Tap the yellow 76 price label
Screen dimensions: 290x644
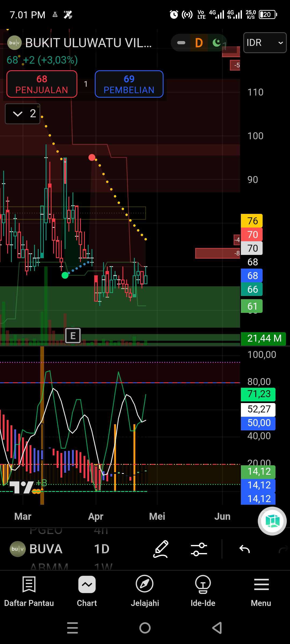coord(252,221)
